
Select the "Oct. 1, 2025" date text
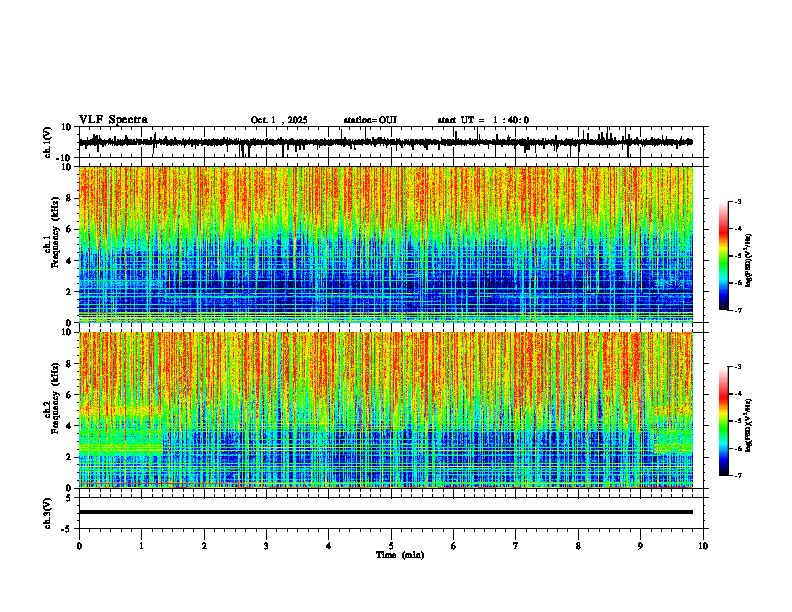279,120
